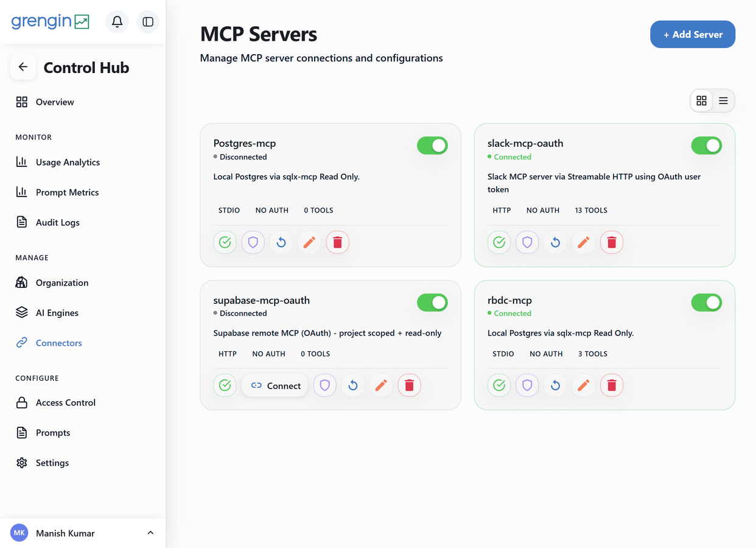
Task: Switch off the supabase-mcp-oauth toggle
Action: tap(432, 302)
